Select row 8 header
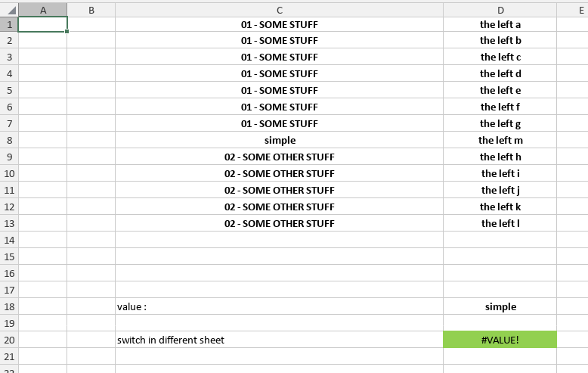 [x=9, y=140]
